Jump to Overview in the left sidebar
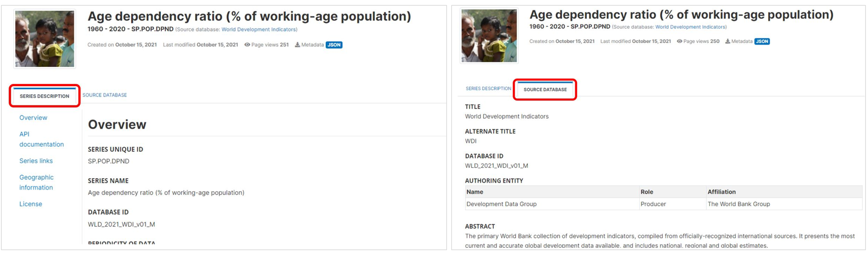This screenshot has width=868, height=254. pos(33,118)
